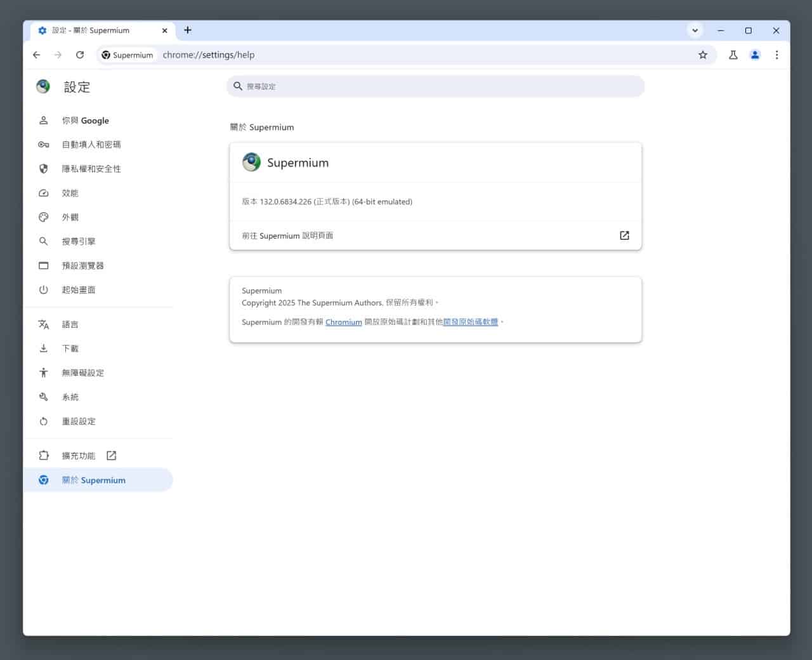
Task: Click the Chromium hyperlink
Action: [343, 322]
